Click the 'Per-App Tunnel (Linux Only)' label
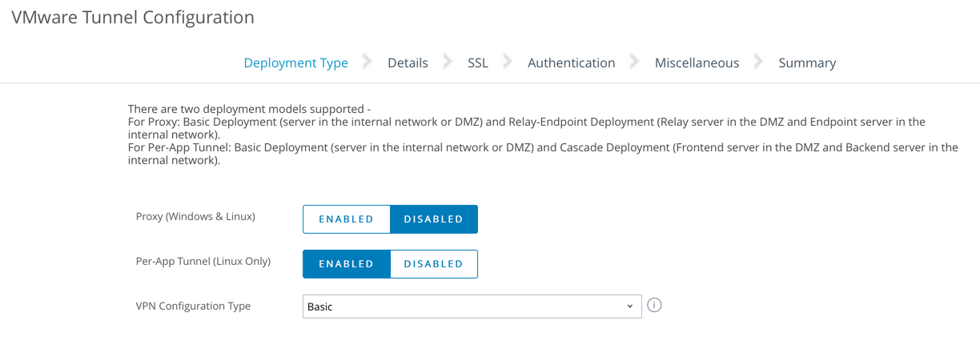 point(203,261)
